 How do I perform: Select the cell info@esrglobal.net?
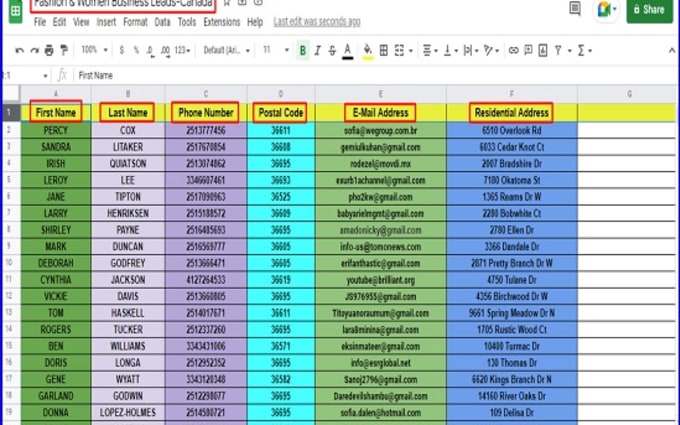tap(380, 363)
